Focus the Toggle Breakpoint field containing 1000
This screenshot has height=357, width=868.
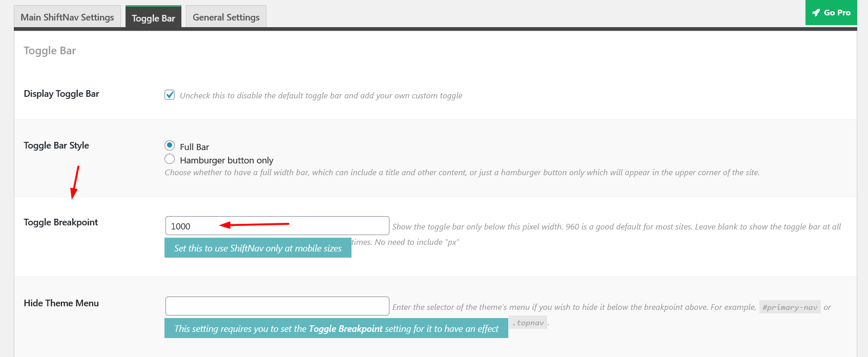pos(277,226)
